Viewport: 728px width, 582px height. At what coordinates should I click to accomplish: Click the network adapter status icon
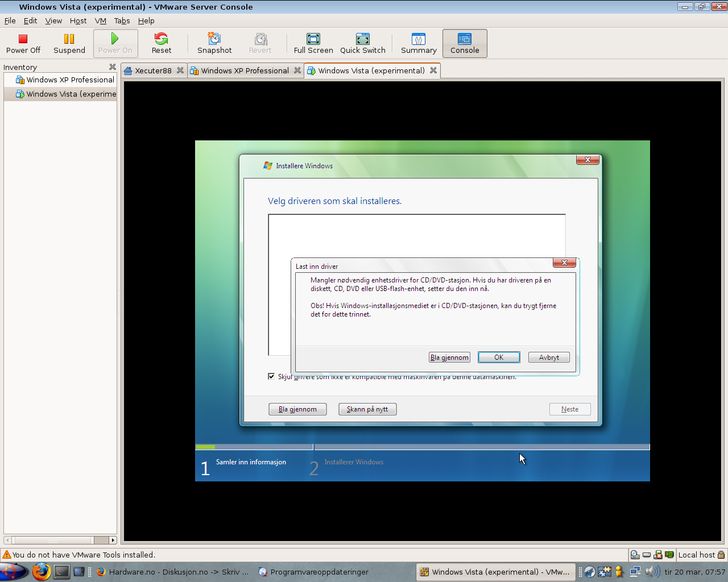pos(669,555)
